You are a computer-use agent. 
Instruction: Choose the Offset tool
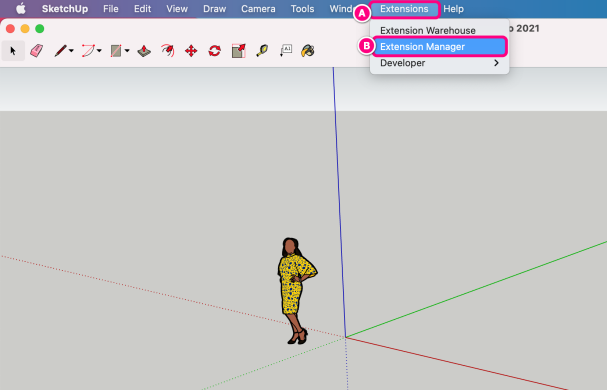pyautogui.click(x=168, y=51)
